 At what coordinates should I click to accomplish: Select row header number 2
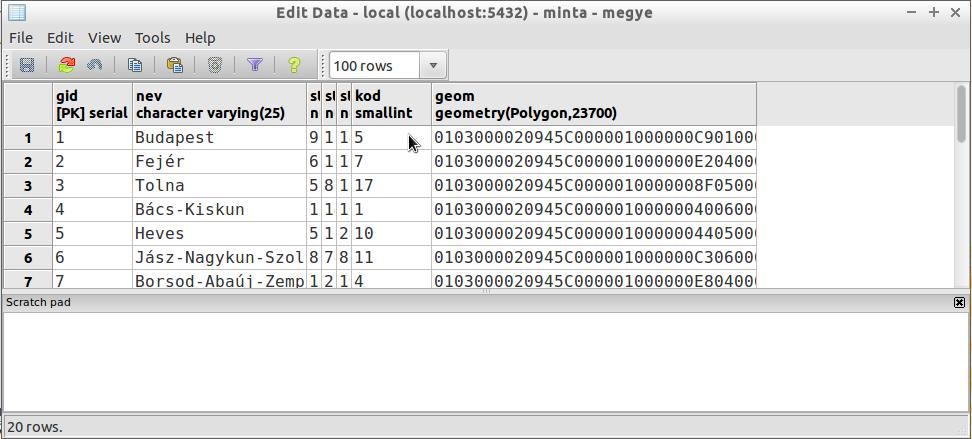[28, 162]
